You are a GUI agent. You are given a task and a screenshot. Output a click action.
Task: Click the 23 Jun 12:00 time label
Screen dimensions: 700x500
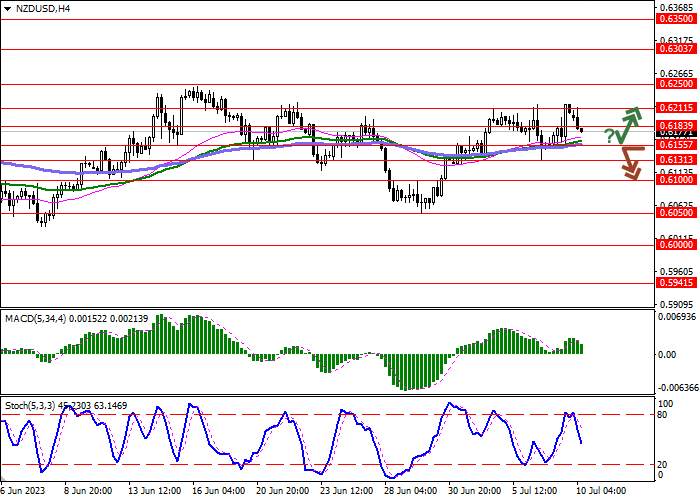347,491
